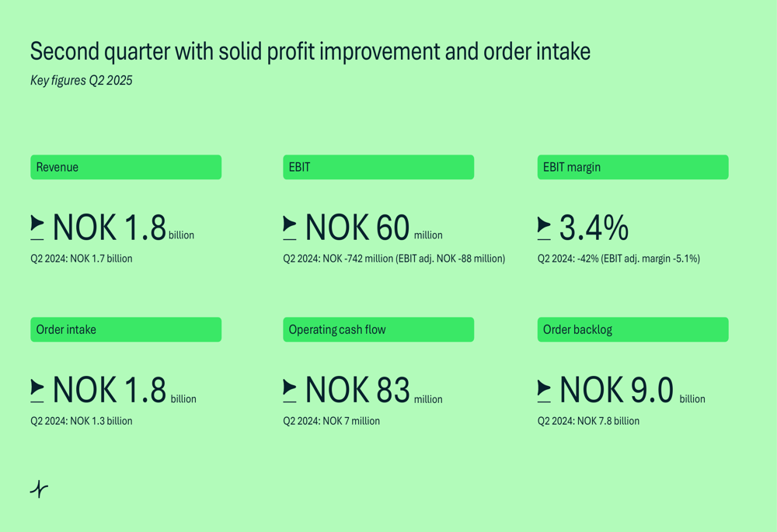Click the arrow icon beside Order intake value
Screen dimensions: 777x532
37,390
